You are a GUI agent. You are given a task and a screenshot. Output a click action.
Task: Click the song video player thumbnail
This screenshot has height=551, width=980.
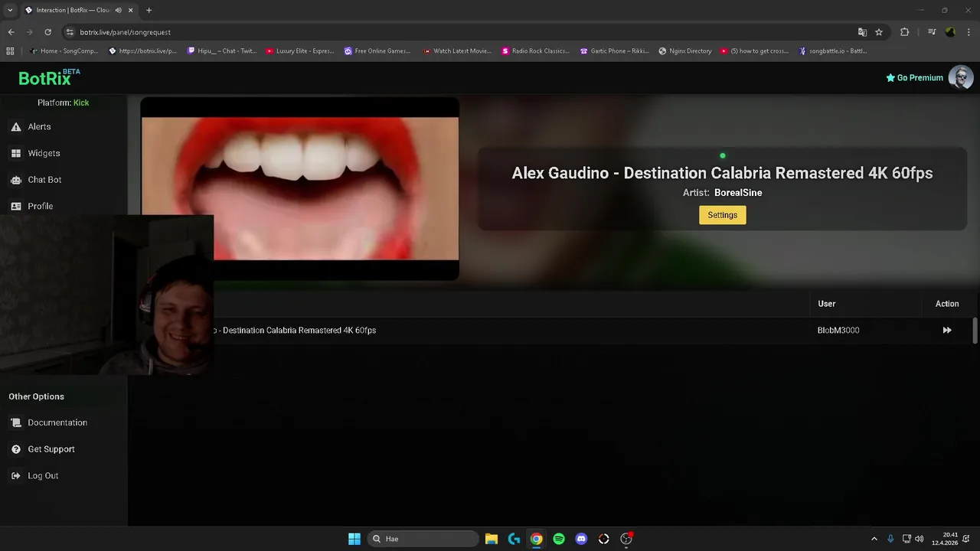click(x=300, y=188)
